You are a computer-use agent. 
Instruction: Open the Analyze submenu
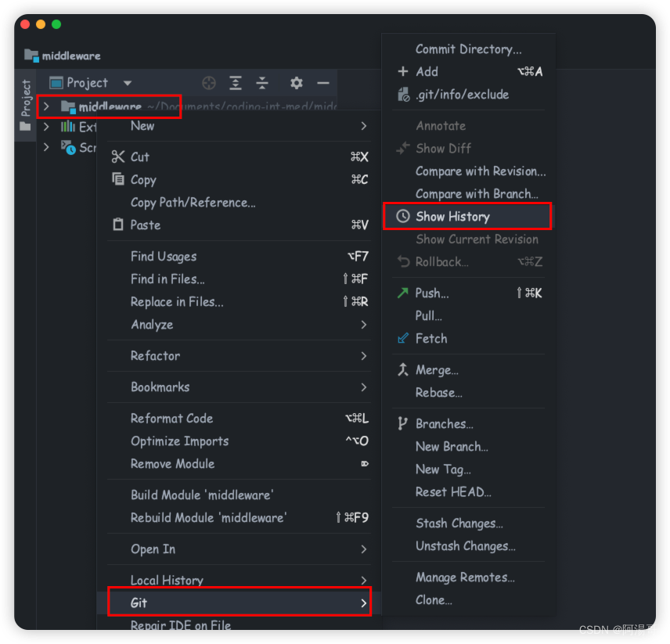pyautogui.click(x=239, y=325)
